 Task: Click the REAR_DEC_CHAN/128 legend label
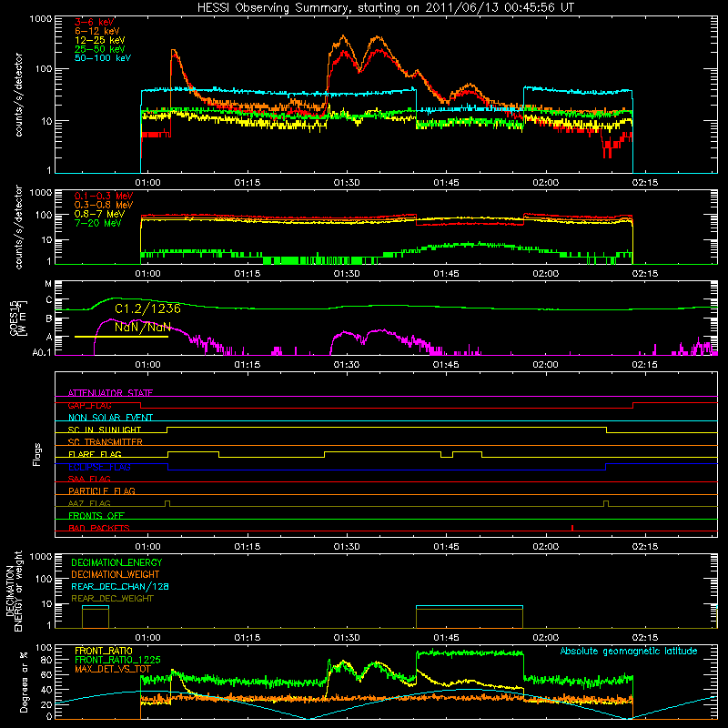click(x=120, y=586)
